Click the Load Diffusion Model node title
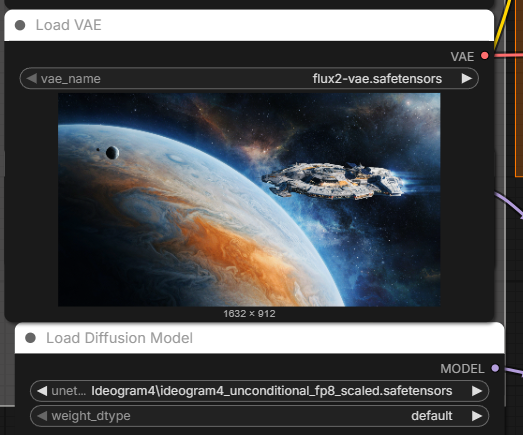 [x=119, y=338]
